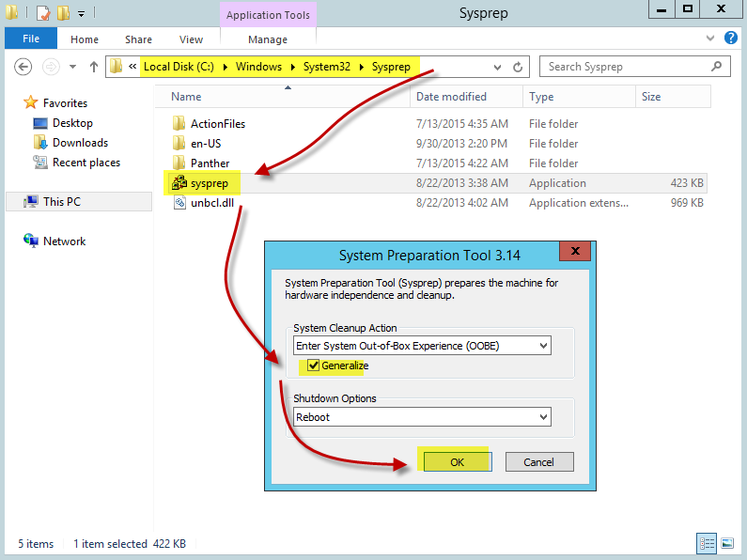This screenshot has height=560, width=747.
Task: Open the Manage ribbon tab
Action: (x=268, y=39)
